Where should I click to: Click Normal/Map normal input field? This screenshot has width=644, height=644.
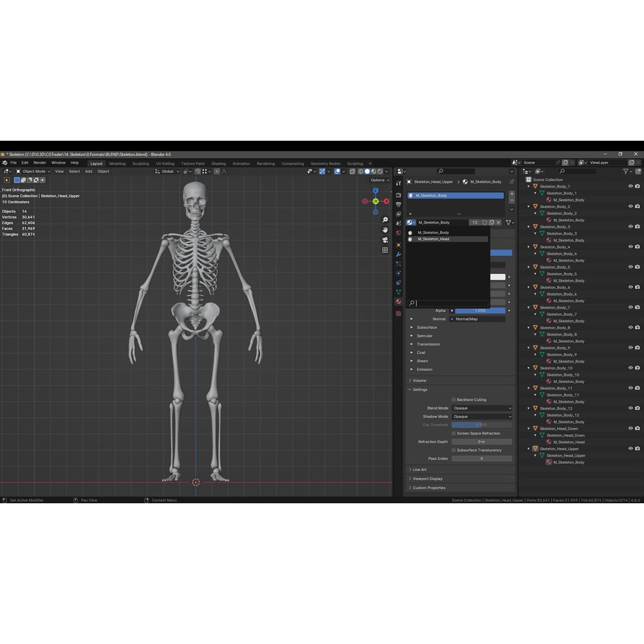(x=478, y=319)
